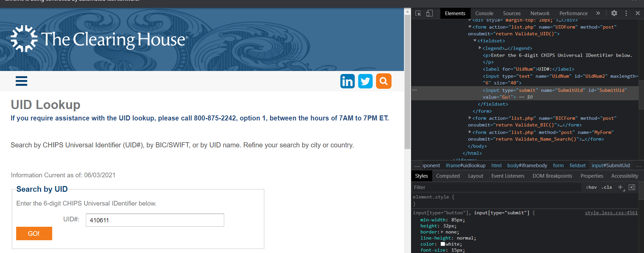Toggle the .cls element classes panel
This screenshot has height=253, width=644.
click(607, 187)
